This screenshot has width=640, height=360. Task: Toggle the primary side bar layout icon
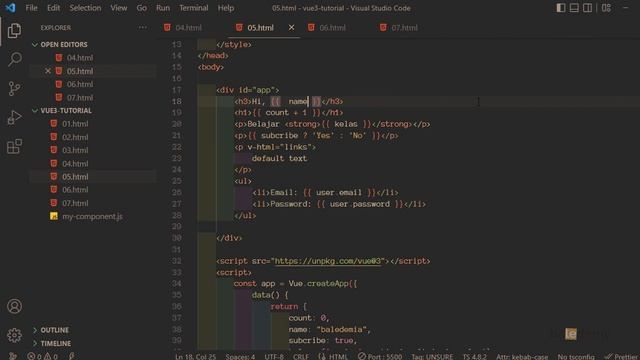tap(561, 8)
